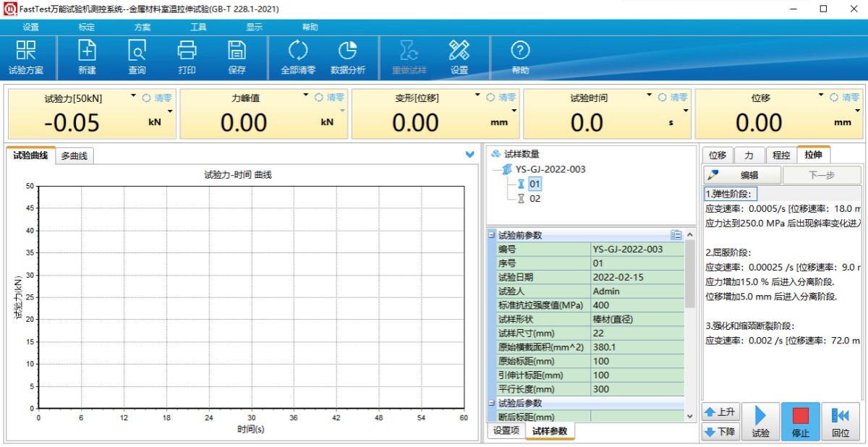This screenshot has width=868, height=447.
Task: Click 清零 zero icon on 位移 panel
Action: (834, 98)
